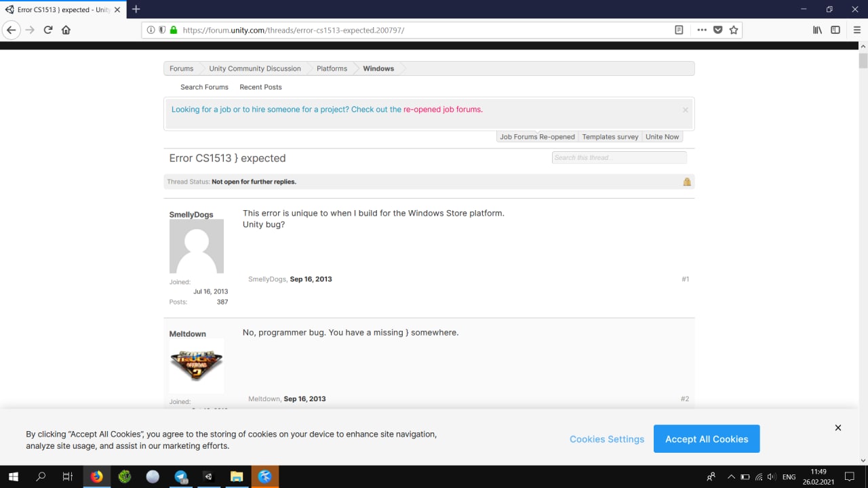Click the green padlock security icon
Viewport: 868px width, 488px height.
(x=174, y=30)
